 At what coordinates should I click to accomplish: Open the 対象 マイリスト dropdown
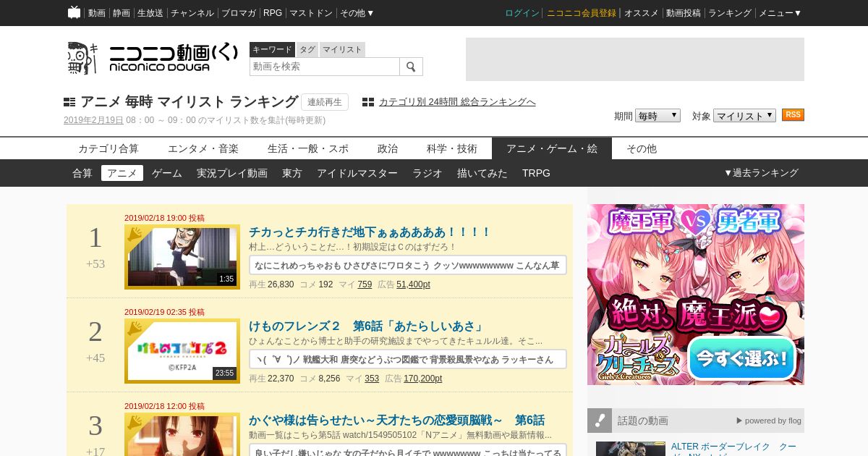coord(744,116)
